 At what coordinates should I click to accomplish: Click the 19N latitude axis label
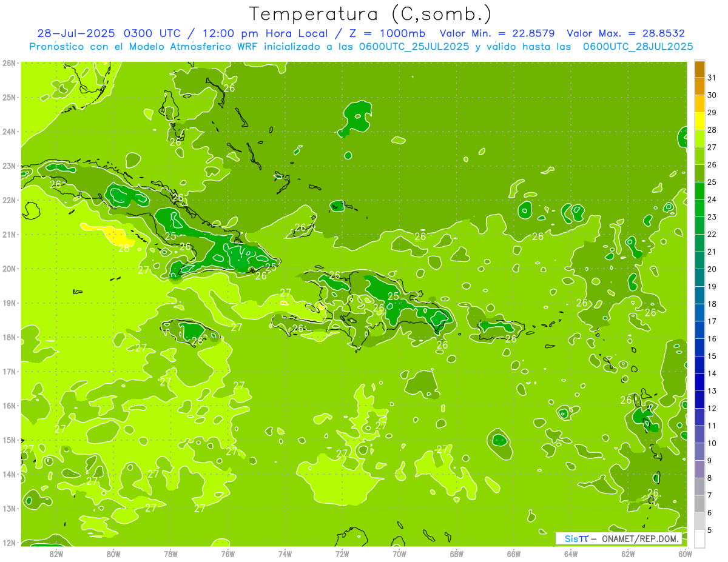[9, 303]
